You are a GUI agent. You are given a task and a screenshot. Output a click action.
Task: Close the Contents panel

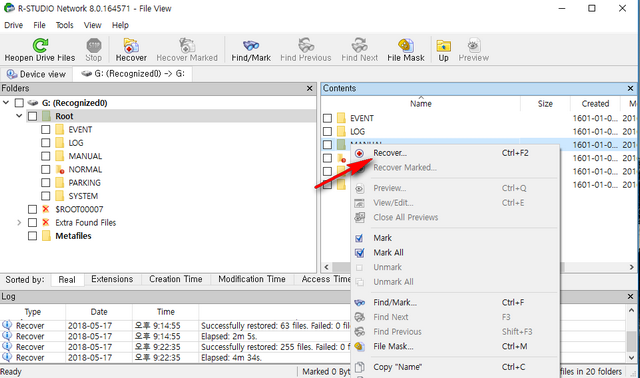630,89
